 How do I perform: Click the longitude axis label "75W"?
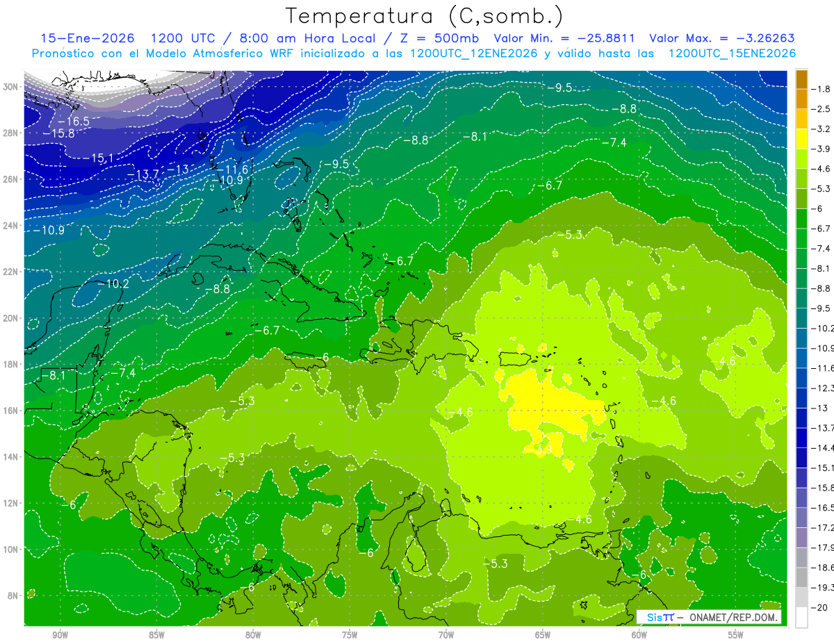coord(350,635)
